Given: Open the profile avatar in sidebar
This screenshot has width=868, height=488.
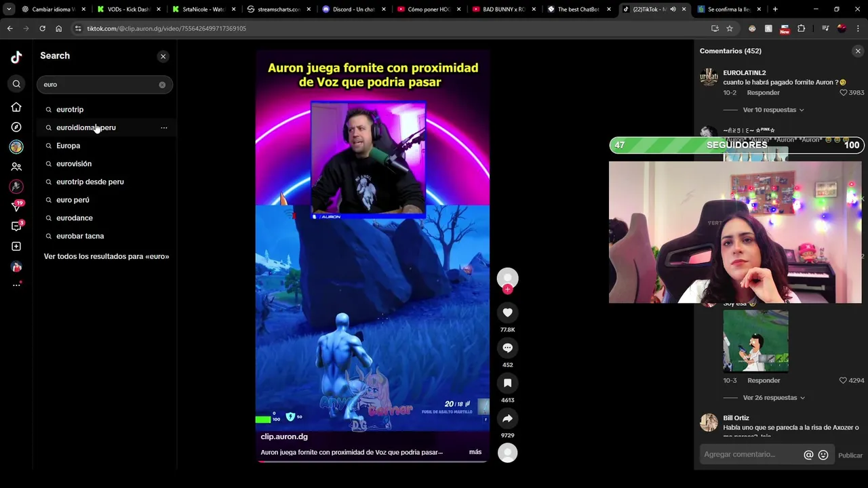Looking at the screenshot, I should [16, 266].
